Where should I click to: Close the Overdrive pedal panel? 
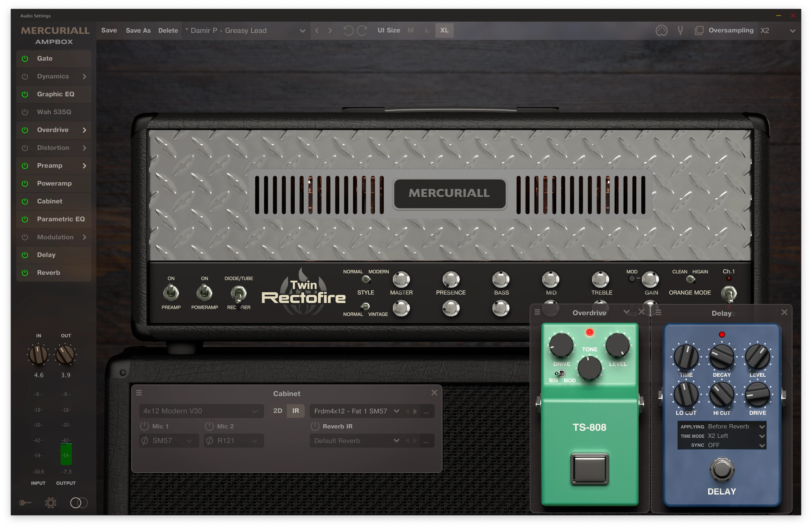point(642,312)
